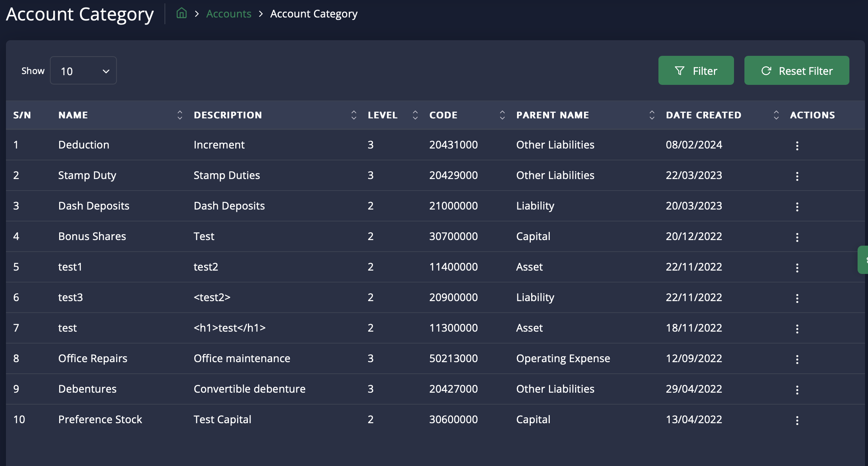Sort by Code column arrows

(x=502, y=115)
